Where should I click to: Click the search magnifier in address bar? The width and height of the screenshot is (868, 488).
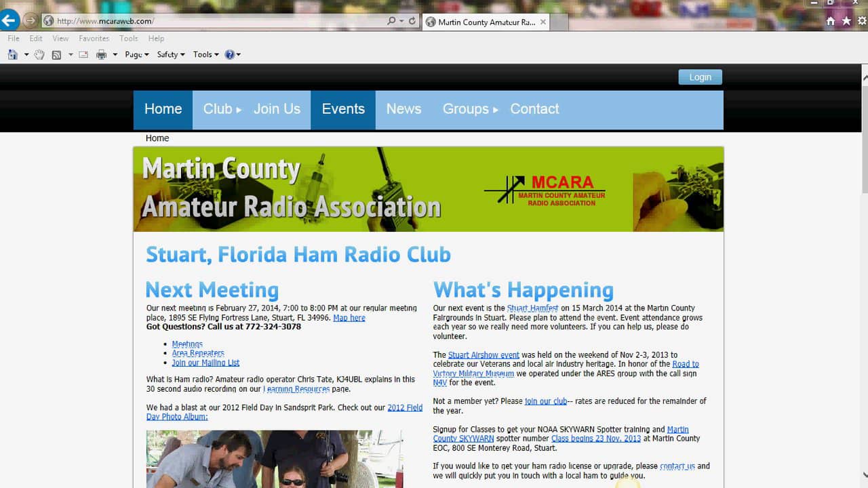pyautogui.click(x=391, y=21)
